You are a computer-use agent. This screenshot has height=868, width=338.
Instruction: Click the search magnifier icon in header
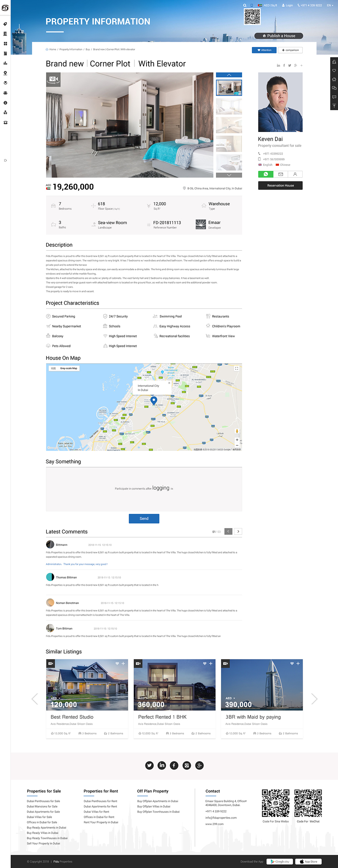(x=245, y=5)
